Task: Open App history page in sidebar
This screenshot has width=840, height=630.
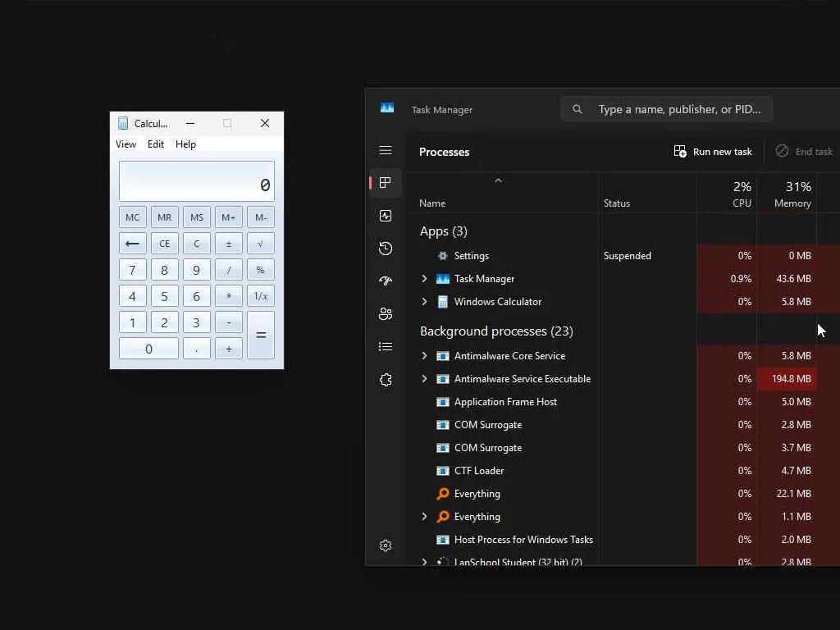Action: (386, 249)
